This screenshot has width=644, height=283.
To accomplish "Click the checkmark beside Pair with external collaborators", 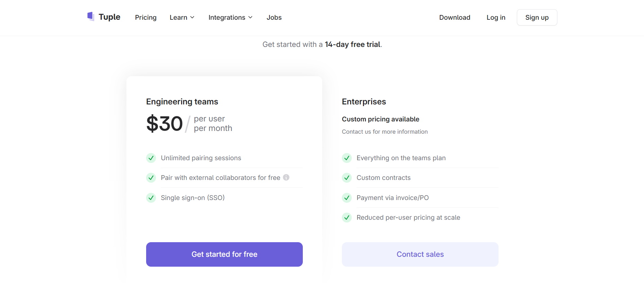I will click(151, 178).
